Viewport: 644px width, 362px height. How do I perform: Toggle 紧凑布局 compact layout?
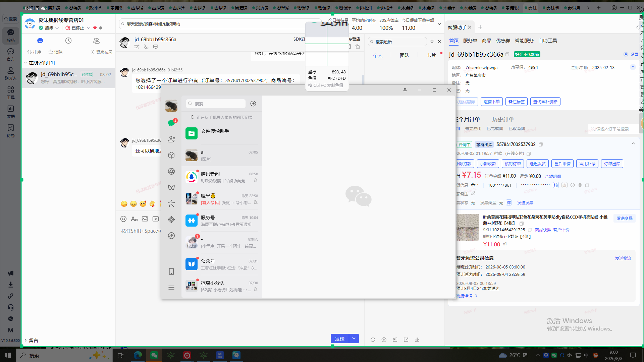click(102, 52)
